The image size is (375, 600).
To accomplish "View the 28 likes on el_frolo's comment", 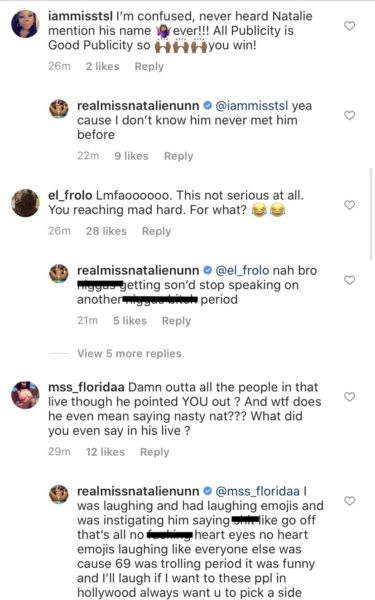I will [x=106, y=231].
